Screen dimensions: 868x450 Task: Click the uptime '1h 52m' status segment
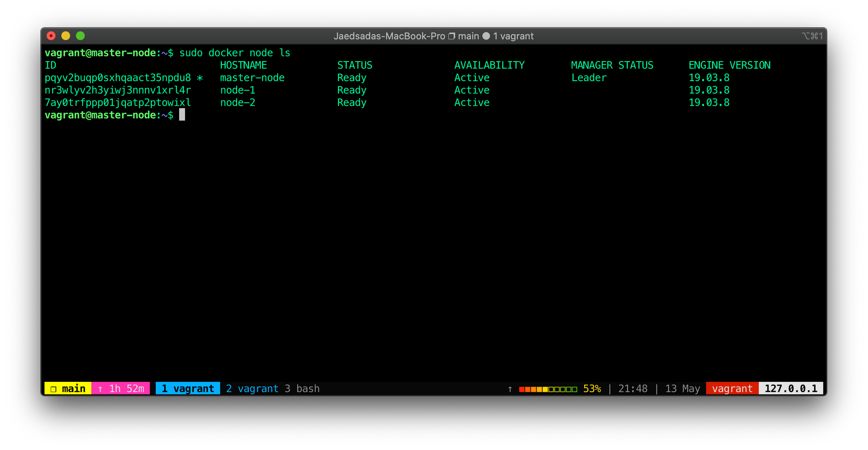121,388
